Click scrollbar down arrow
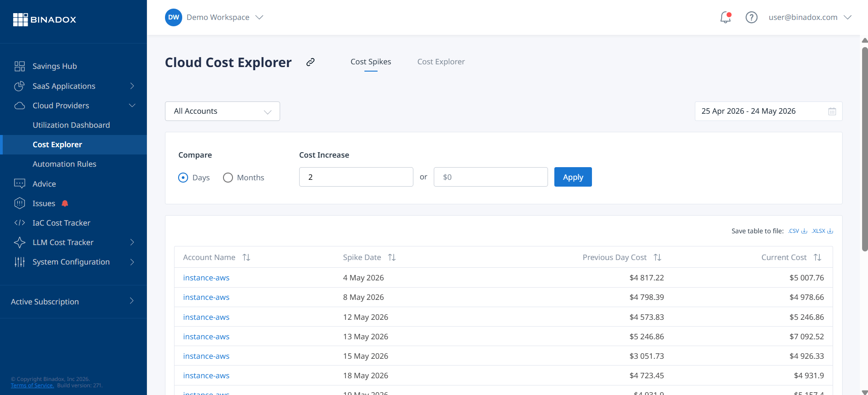The height and width of the screenshot is (395, 868). pos(865,392)
